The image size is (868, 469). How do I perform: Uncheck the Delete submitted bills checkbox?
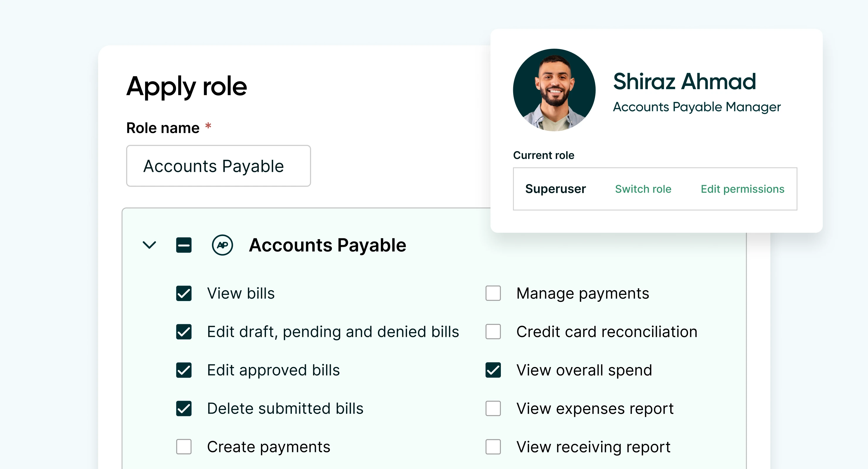pyautogui.click(x=184, y=408)
